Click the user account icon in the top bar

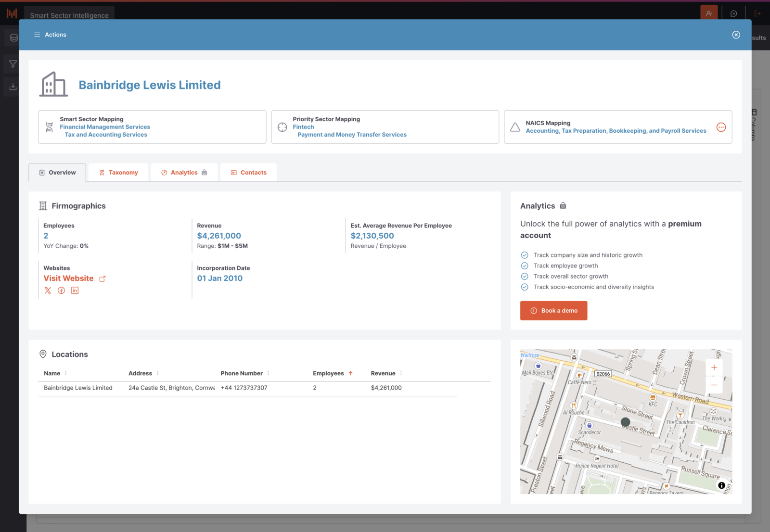709,13
